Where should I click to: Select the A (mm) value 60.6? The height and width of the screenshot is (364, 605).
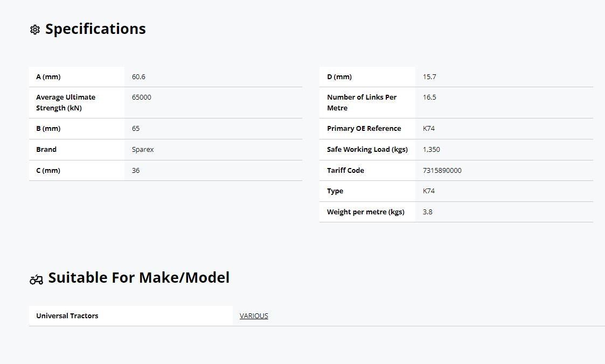138,77
